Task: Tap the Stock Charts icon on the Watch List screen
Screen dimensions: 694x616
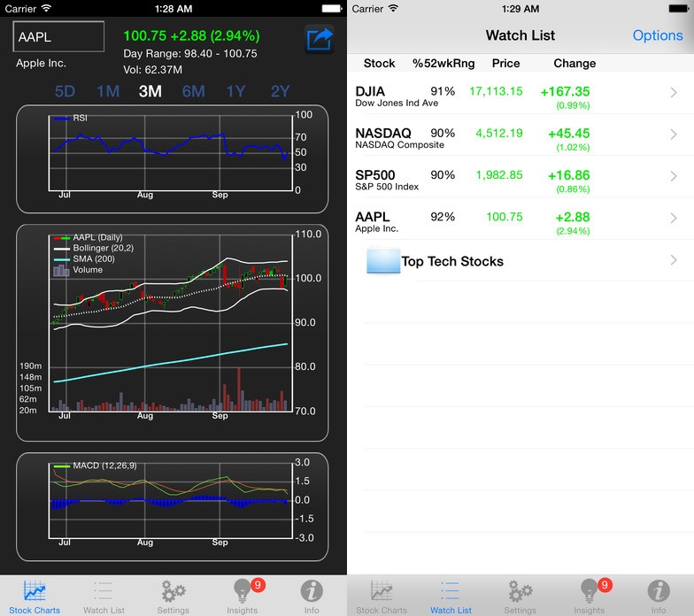Action: pyautogui.click(x=382, y=592)
